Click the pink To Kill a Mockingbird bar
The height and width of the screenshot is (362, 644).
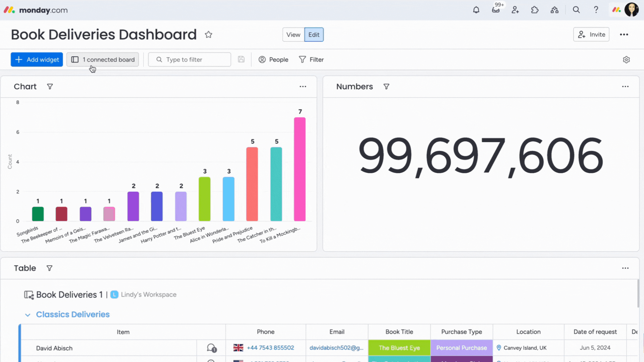click(300, 169)
